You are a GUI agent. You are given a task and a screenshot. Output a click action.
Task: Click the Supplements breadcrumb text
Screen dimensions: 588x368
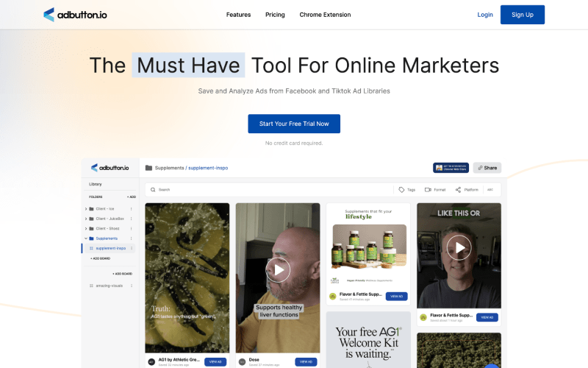(169, 168)
